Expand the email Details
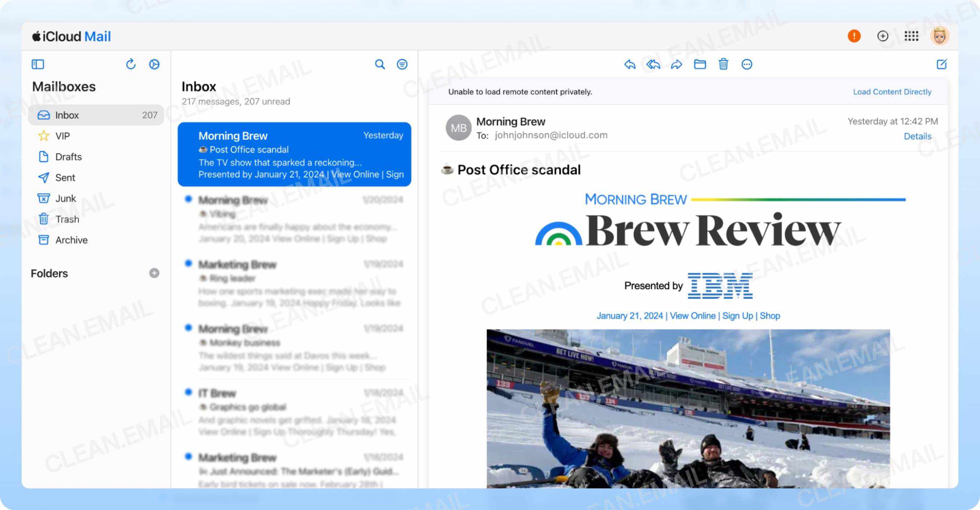Screen dimensions: 980x510 pos(918,136)
